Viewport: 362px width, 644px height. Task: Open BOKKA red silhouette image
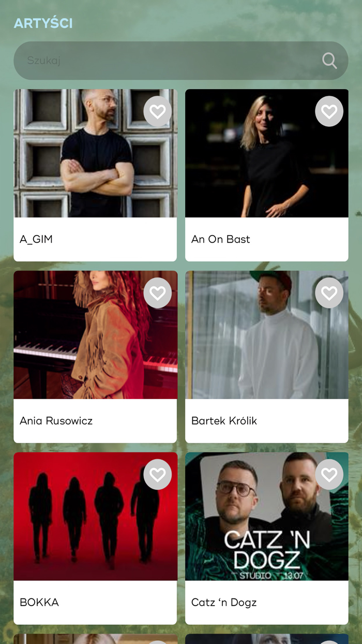tap(95, 517)
